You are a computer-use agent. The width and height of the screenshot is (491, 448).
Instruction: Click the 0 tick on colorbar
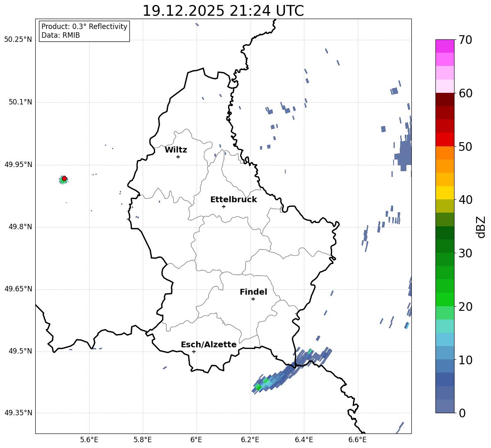pos(462,413)
